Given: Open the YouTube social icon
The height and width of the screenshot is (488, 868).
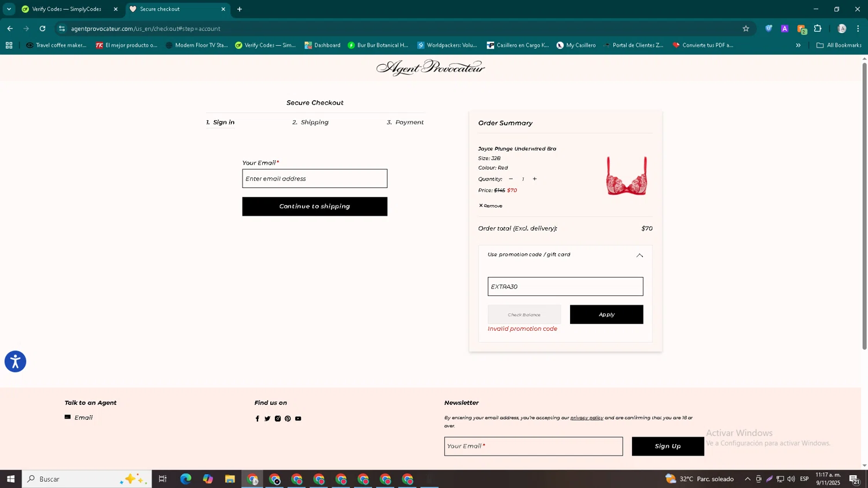Looking at the screenshot, I should coord(298,419).
